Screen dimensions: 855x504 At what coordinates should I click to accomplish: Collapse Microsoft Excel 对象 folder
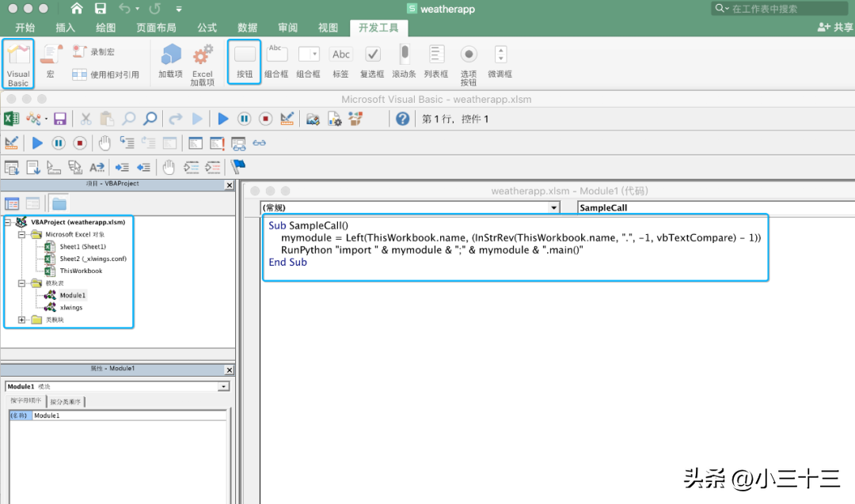[x=21, y=234]
